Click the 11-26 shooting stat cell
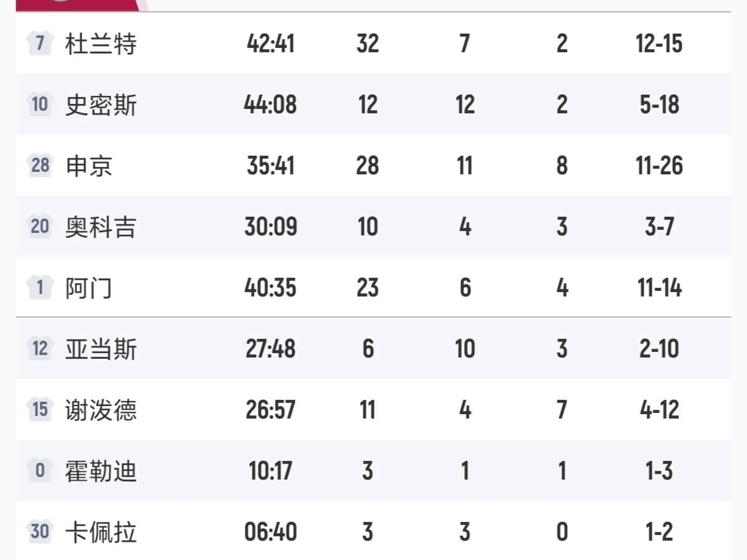747x560 pixels. pos(659,166)
